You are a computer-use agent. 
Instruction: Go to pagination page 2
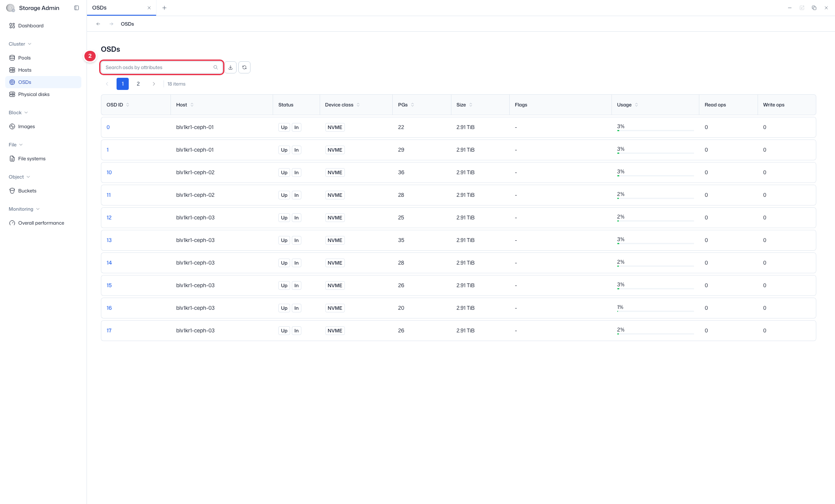tap(138, 84)
